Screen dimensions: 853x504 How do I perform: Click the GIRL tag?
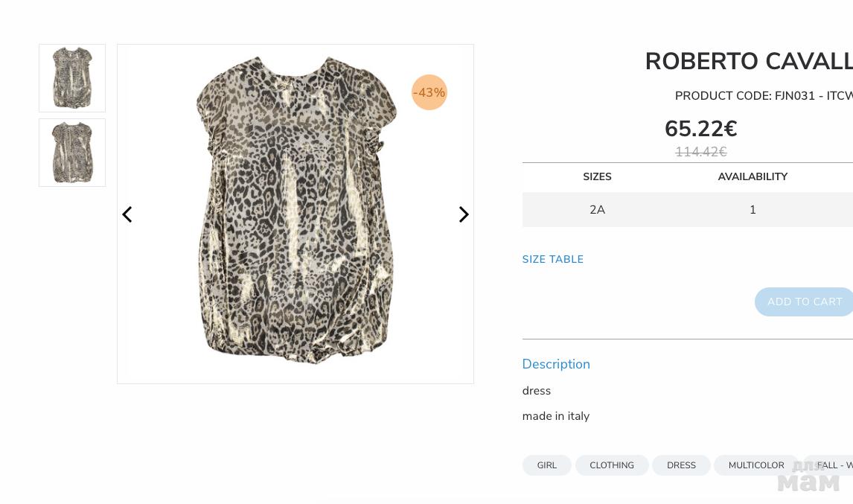546,465
